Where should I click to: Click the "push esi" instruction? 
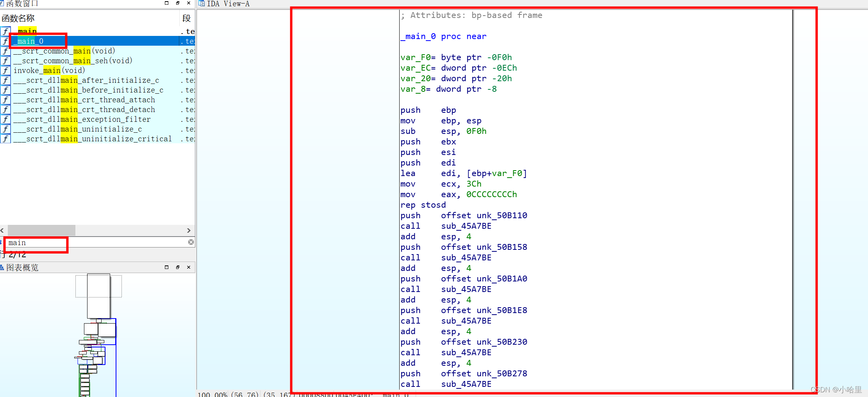(428, 152)
